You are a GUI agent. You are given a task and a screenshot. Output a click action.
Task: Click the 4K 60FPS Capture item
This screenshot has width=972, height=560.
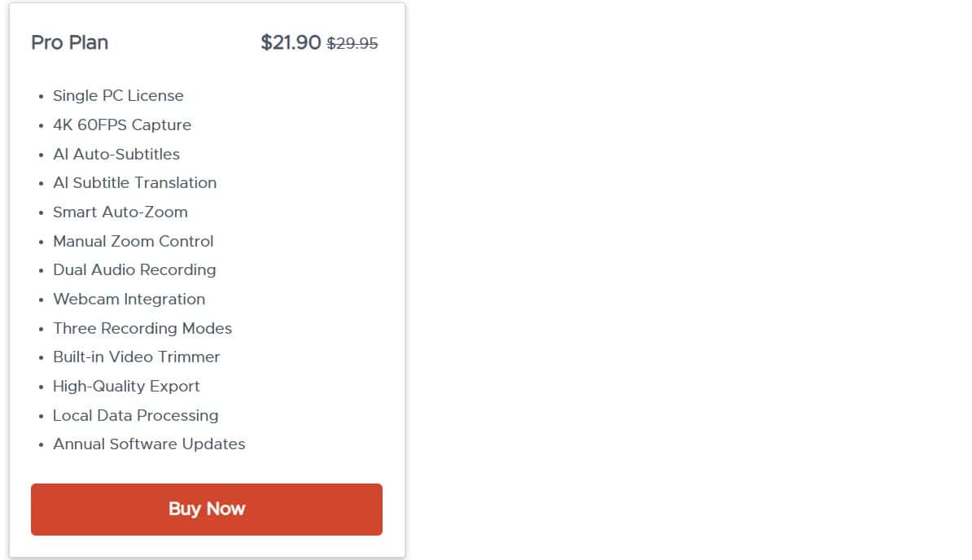tap(121, 125)
